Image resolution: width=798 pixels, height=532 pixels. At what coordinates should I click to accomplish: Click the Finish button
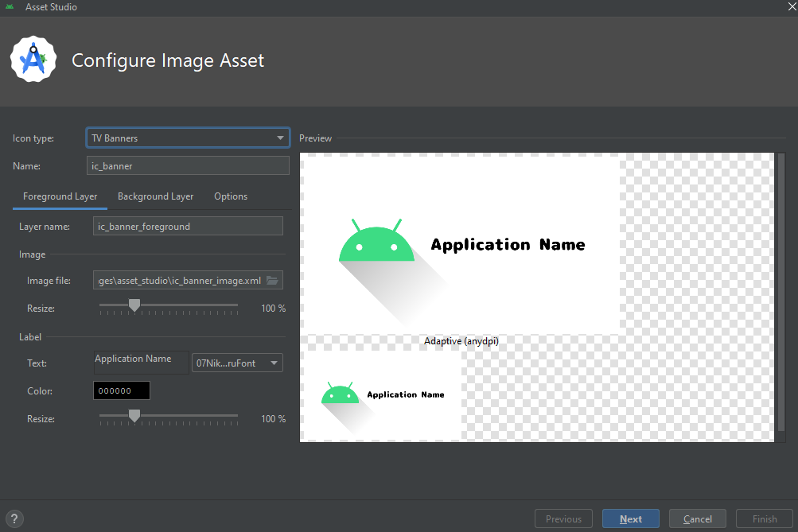tap(765, 518)
